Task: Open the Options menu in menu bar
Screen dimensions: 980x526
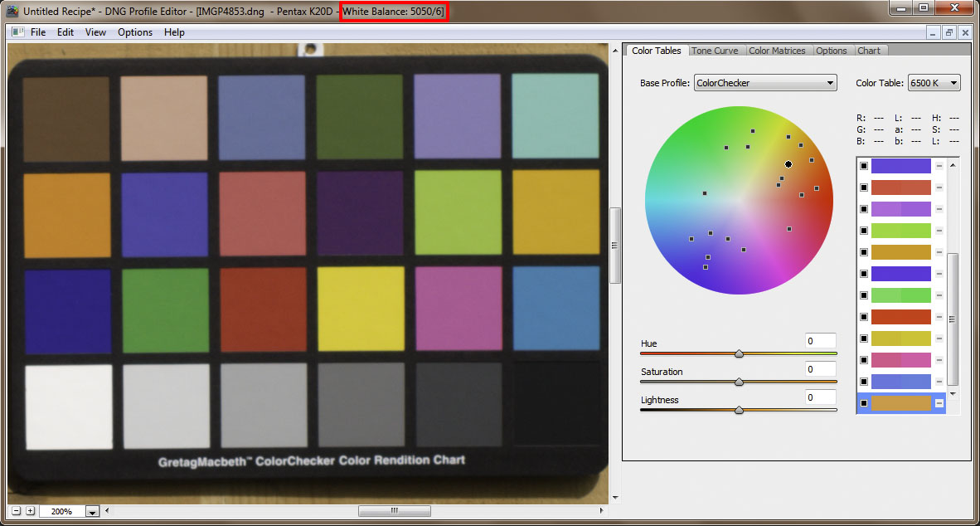Action: tap(135, 32)
